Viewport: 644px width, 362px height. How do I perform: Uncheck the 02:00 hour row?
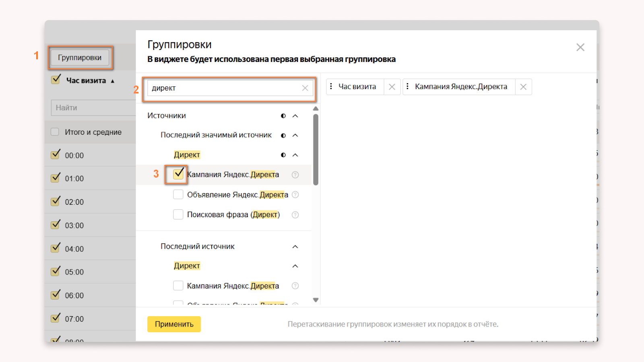[56, 201]
